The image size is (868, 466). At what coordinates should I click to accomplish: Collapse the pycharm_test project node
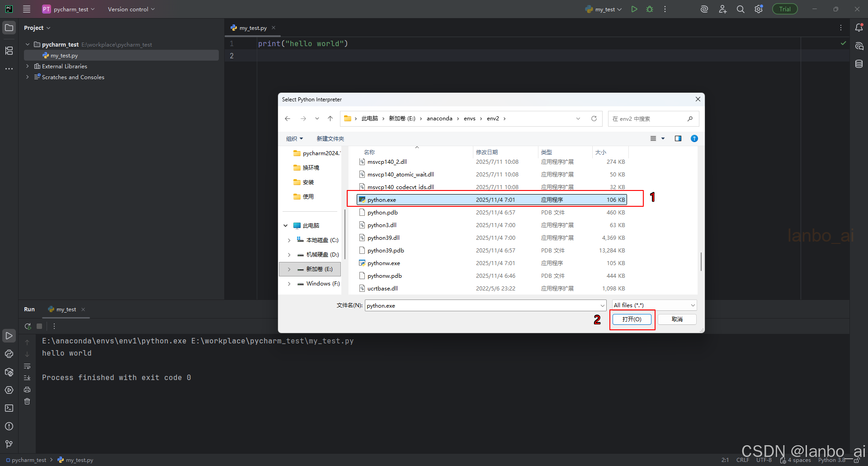[28, 44]
